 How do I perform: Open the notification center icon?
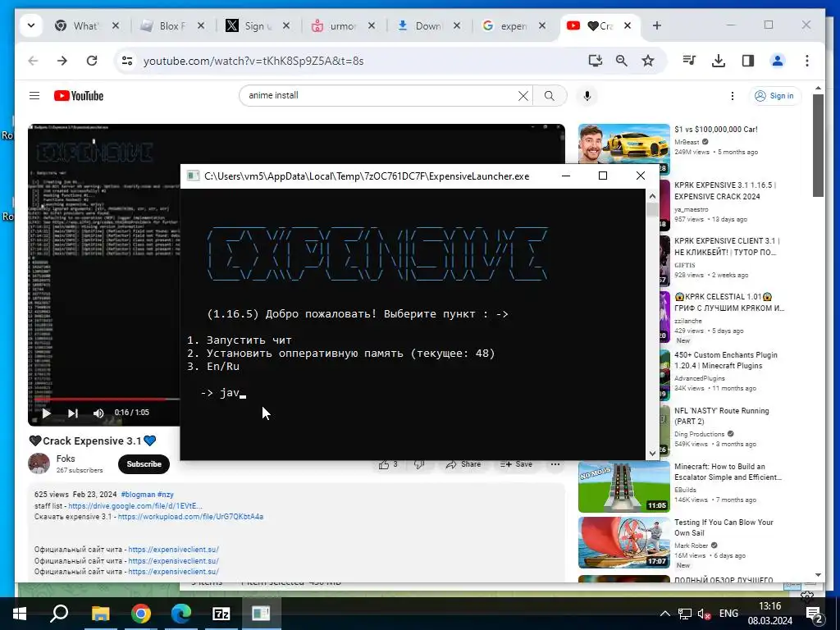814,614
